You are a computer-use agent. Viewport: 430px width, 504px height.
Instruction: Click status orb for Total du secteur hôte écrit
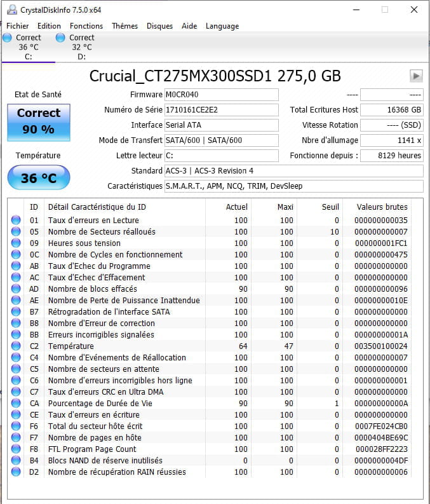16,426
